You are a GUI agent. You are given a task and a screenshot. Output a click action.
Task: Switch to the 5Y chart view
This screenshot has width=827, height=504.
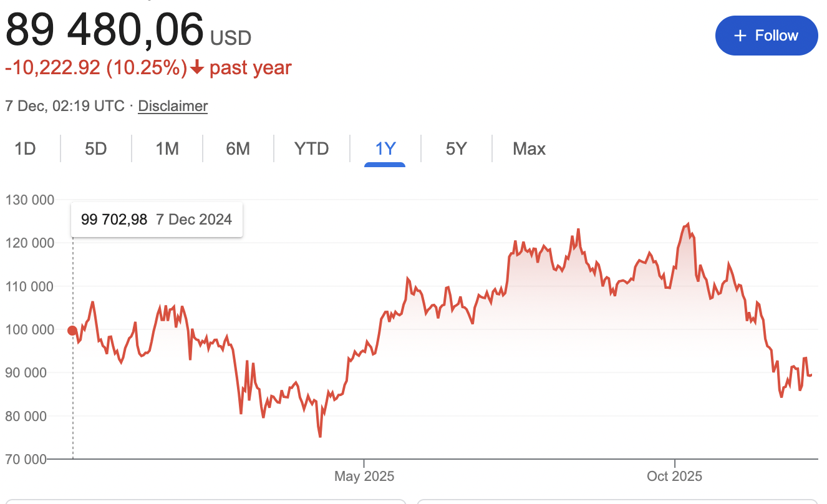(x=456, y=148)
